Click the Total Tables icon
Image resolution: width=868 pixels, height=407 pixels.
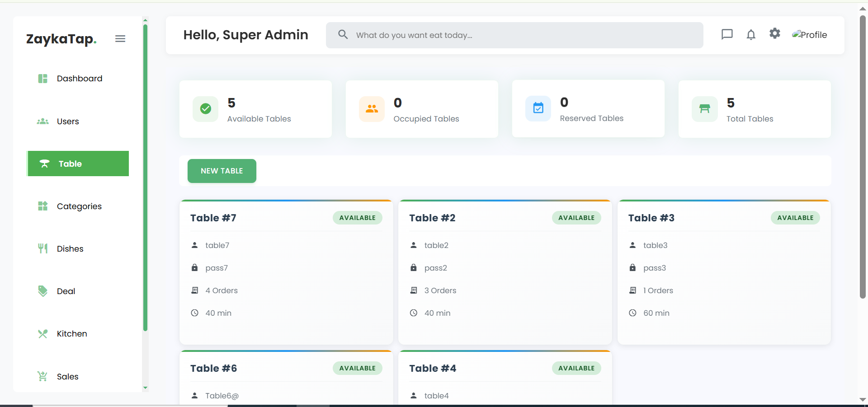pos(704,109)
